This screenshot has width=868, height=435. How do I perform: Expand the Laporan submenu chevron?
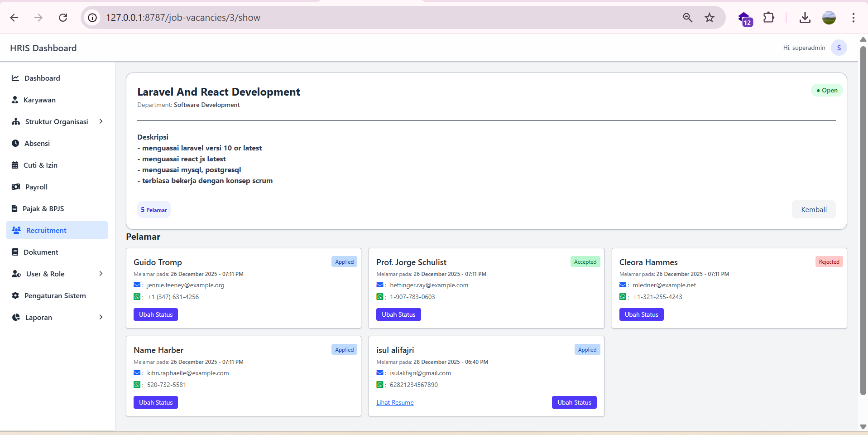(101, 317)
